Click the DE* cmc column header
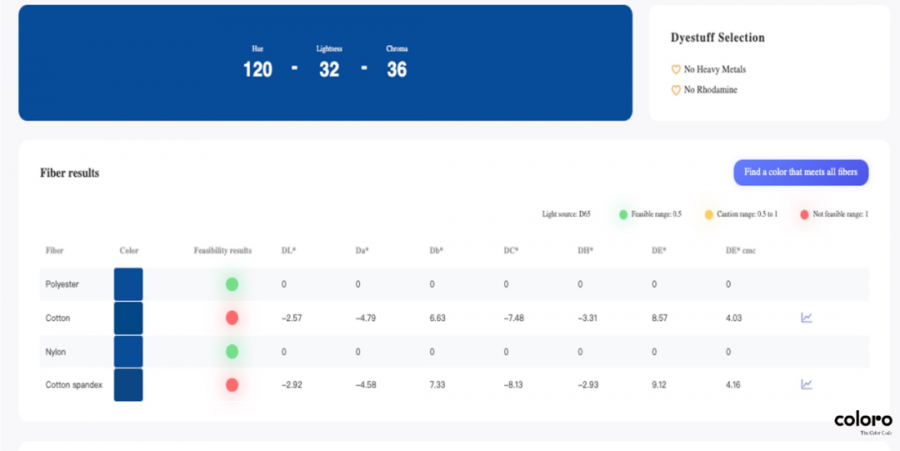 [x=740, y=251]
